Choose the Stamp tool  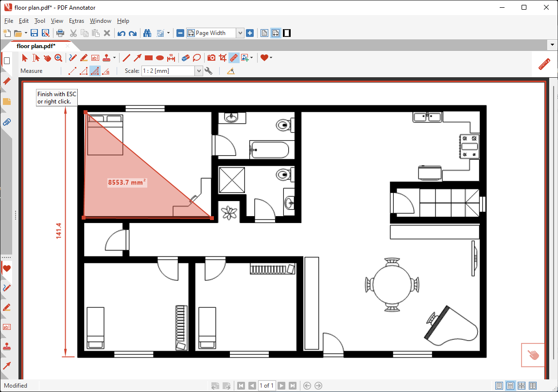(x=106, y=58)
